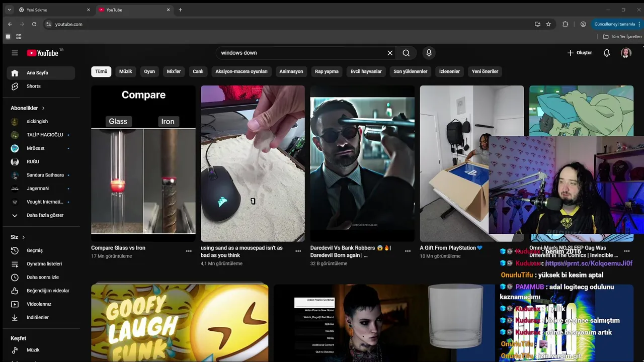Screen dimensions: 644x362
Task: Open the sand mousepad short thumbnail
Action: click(253, 163)
